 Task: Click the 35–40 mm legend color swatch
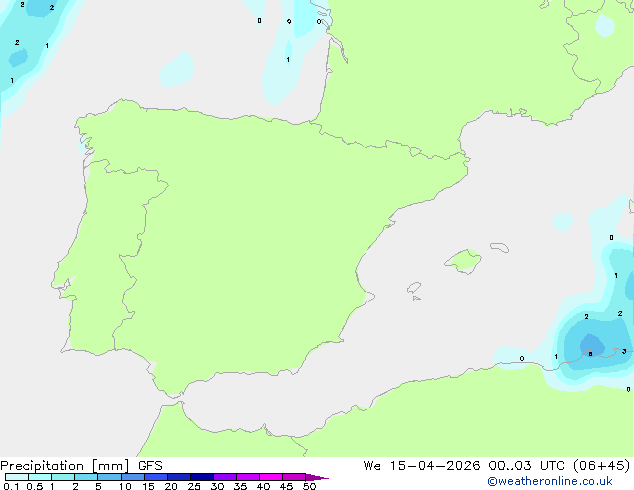pyautogui.click(x=248, y=477)
